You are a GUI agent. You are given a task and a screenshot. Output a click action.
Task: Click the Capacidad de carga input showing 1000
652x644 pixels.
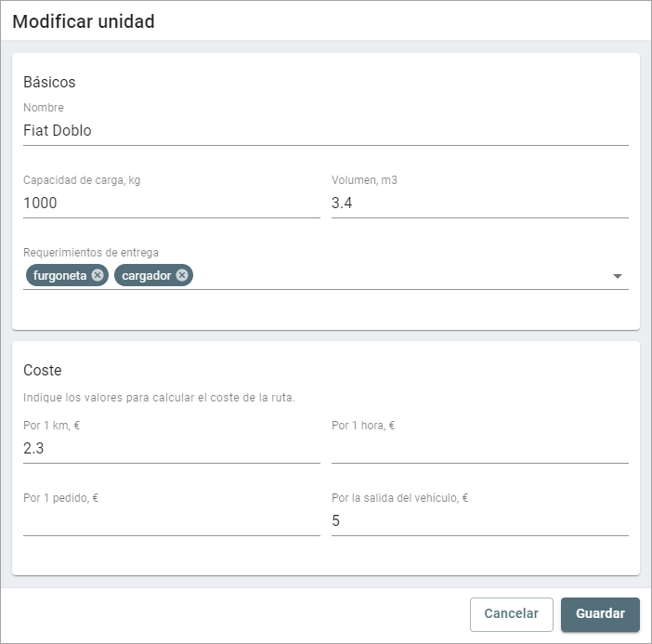pos(171,203)
